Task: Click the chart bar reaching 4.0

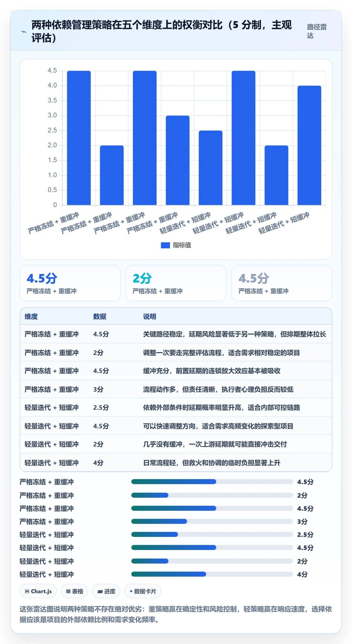Action: coord(309,145)
